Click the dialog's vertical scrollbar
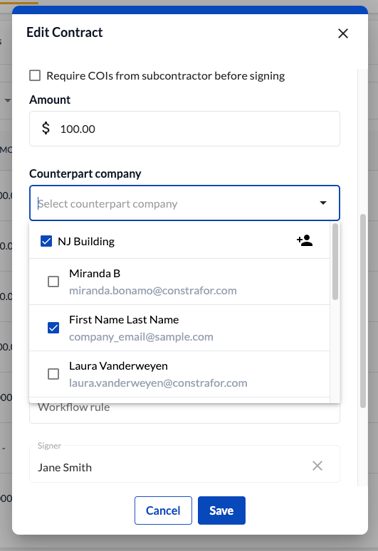378x551 pixels. click(363, 311)
